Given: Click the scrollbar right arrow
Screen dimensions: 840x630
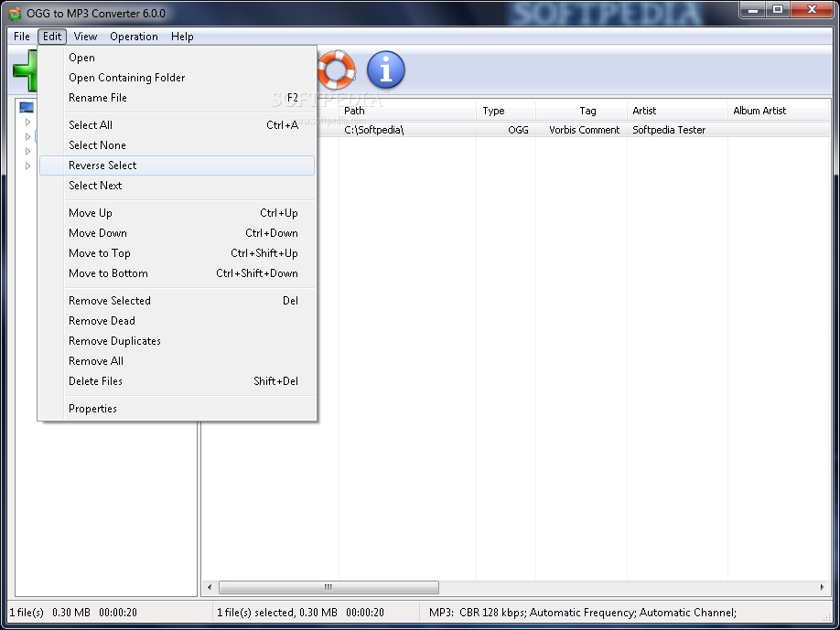Looking at the screenshot, I should (x=822, y=587).
